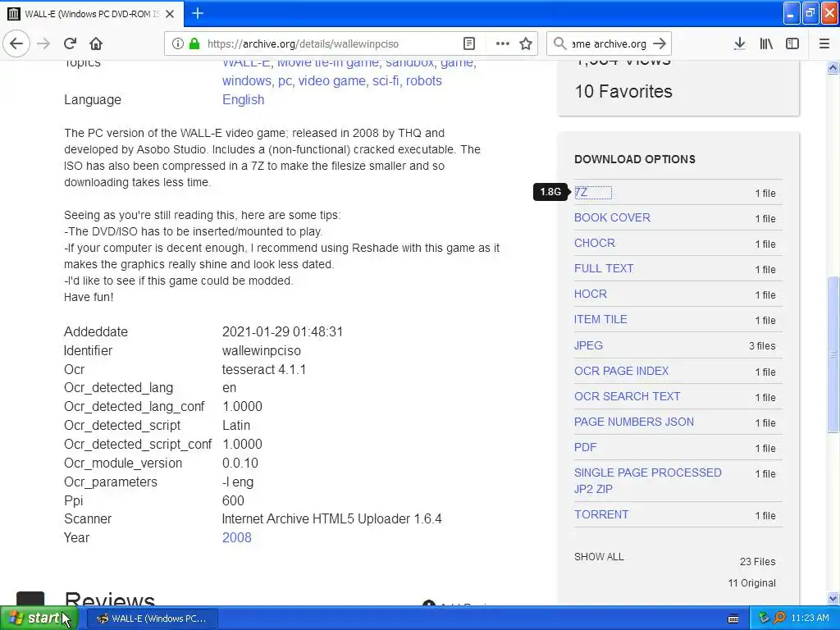Viewport: 840px width, 630px height.
Task: Click Addeddate value '2021-01-29 01:48:31'
Action: click(x=282, y=331)
